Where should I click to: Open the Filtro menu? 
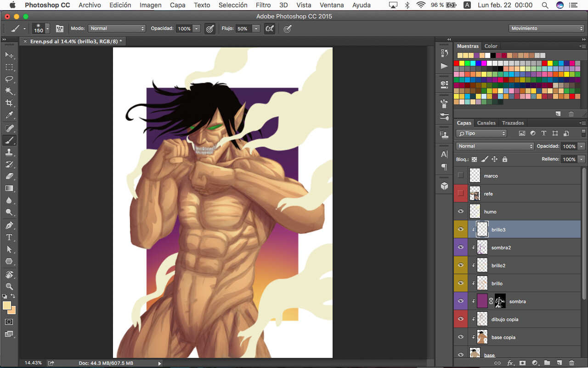263,5
